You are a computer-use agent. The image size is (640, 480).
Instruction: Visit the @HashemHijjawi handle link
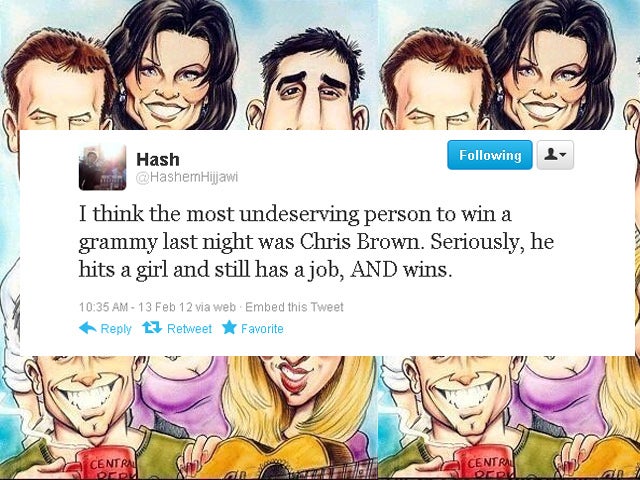[x=187, y=178]
